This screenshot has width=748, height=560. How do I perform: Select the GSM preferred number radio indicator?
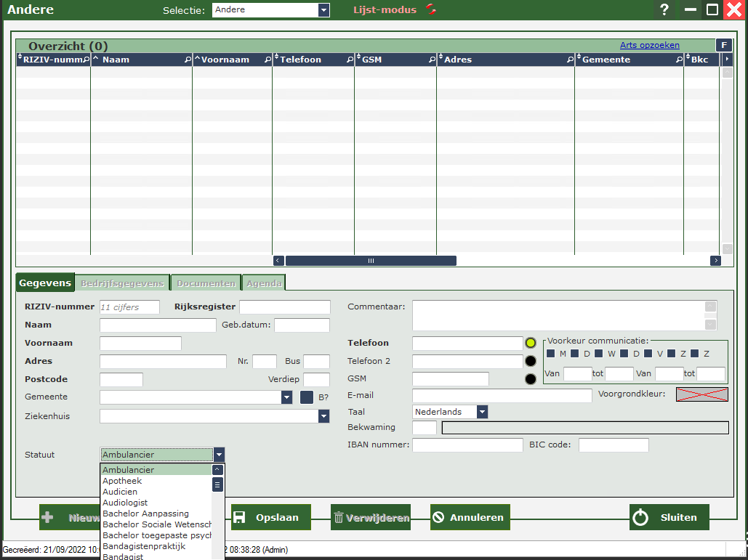point(531,378)
